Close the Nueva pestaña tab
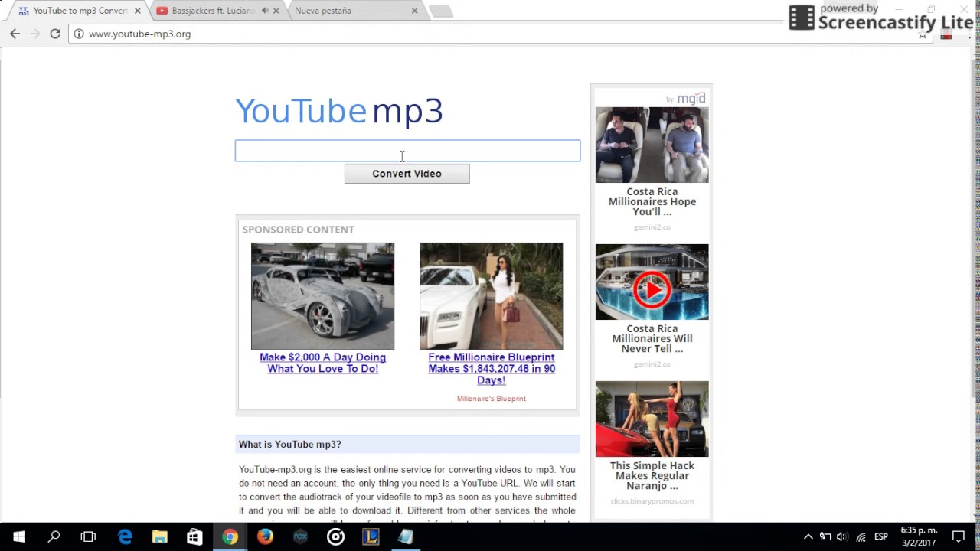Screen dimensions: 980x551 [414, 11]
